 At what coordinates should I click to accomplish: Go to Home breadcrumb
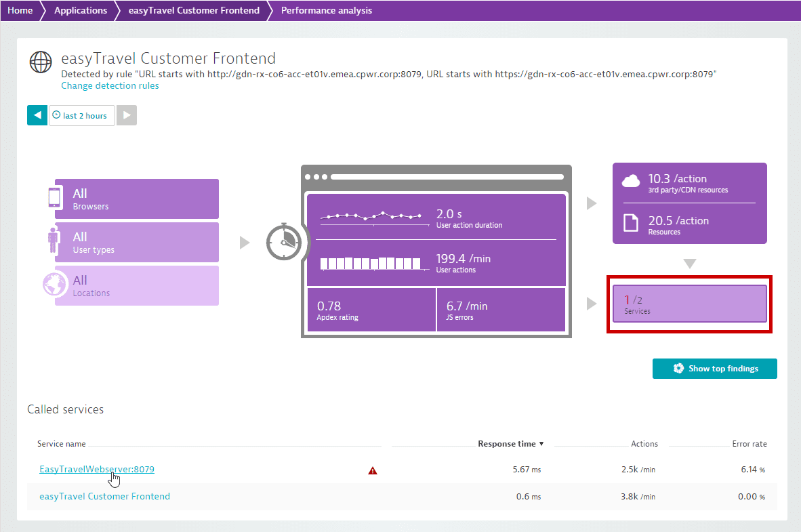click(20, 10)
